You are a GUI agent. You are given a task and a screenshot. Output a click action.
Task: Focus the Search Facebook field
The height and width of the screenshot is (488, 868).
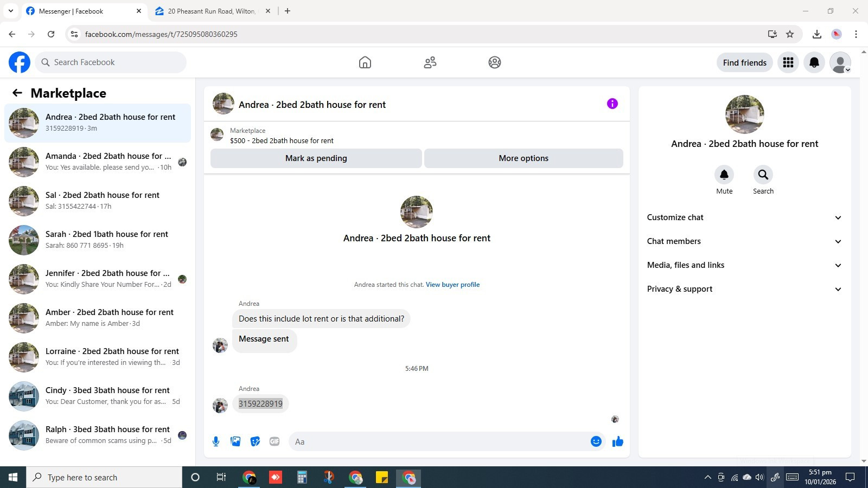pos(111,62)
